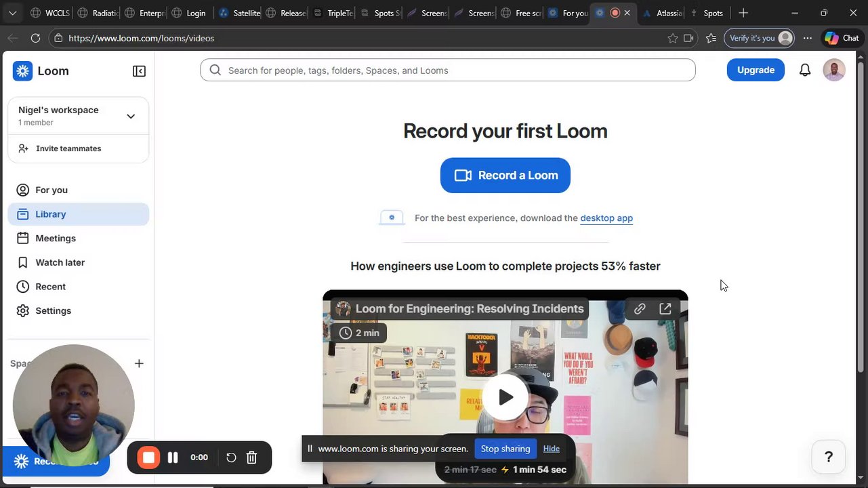The width and height of the screenshot is (868, 488).
Task: Open the Library section
Action: pyautogui.click(x=79, y=214)
